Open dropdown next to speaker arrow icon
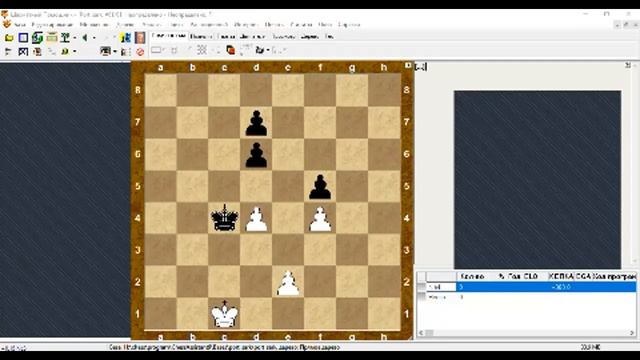Screen dimensions: 640x360 (94, 38)
